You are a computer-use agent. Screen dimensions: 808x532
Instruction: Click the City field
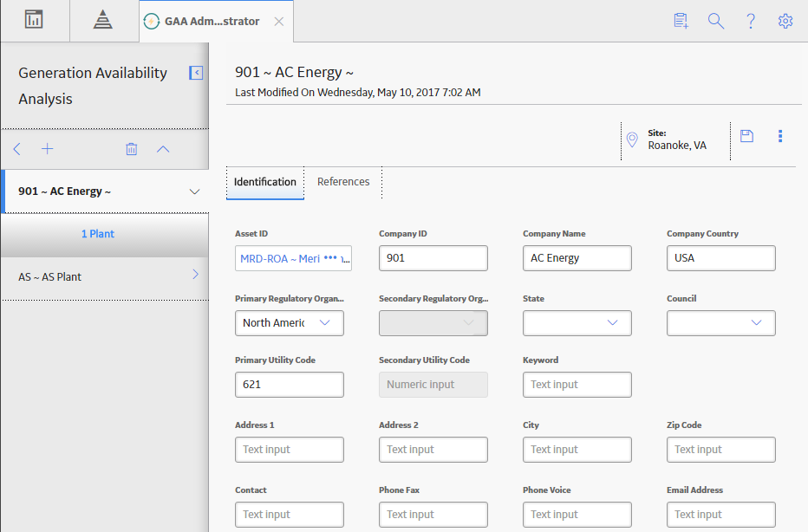[577, 450]
